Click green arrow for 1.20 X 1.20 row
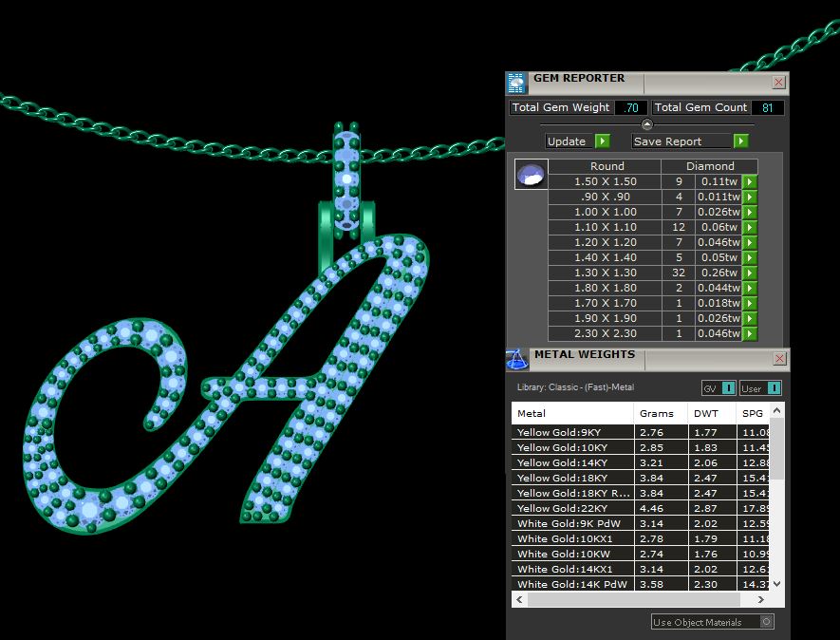 click(750, 242)
